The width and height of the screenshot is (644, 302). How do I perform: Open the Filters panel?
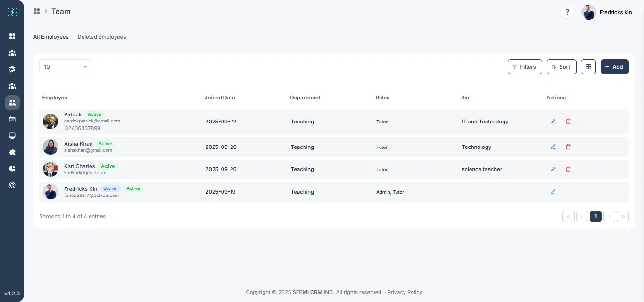click(525, 67)
